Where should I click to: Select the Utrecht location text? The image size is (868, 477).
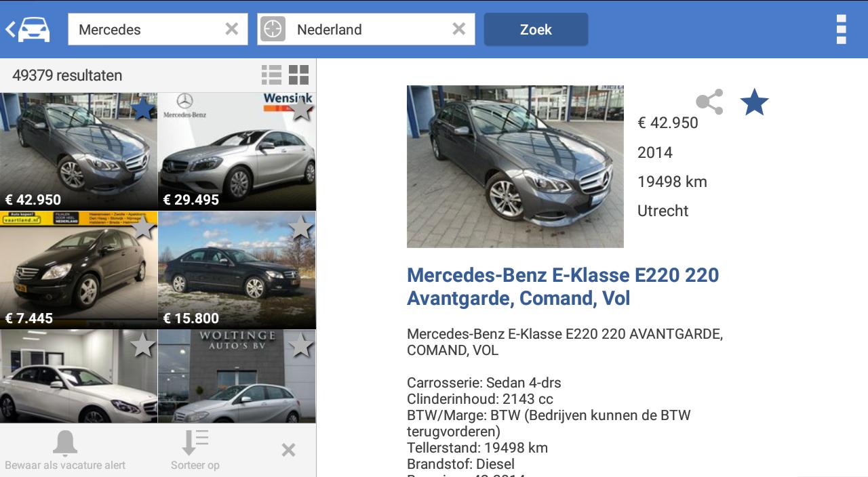coord(663,211)
